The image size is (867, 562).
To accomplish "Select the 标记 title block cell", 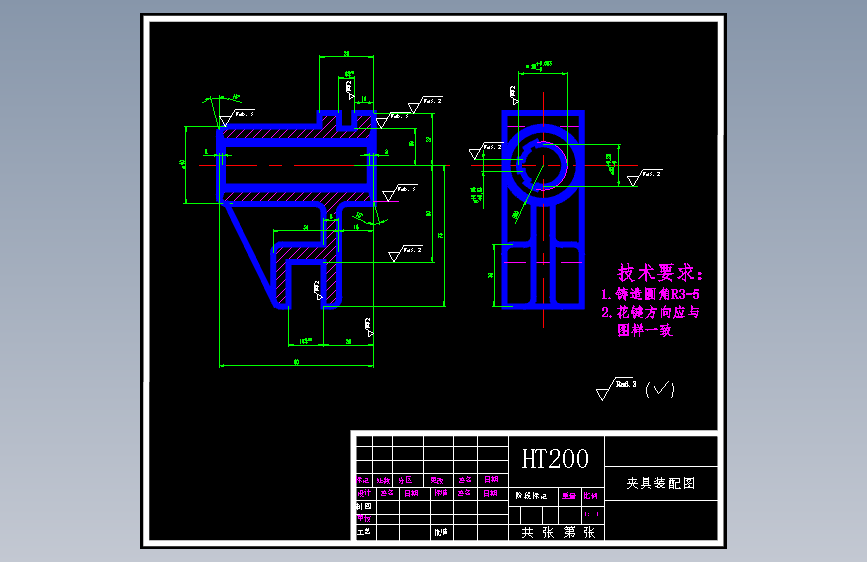I will (x=363, y=480).
